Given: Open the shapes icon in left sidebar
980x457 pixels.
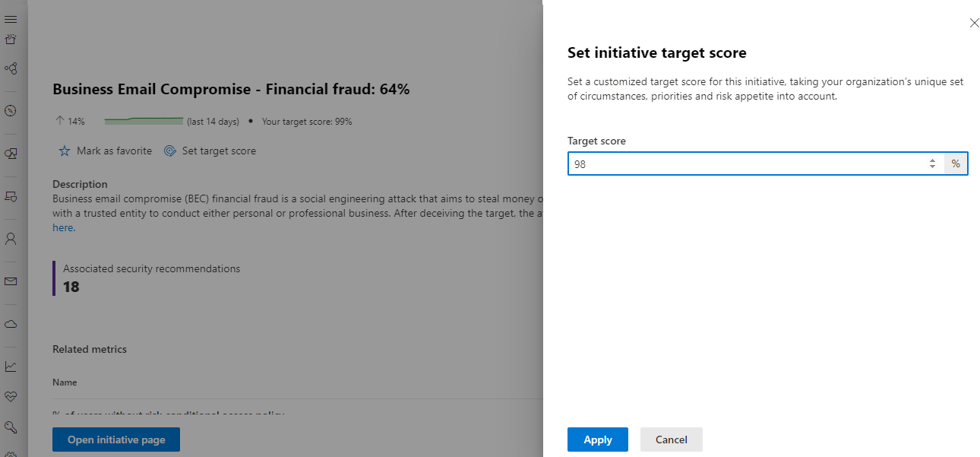Looking at the screenshot, I should click(11, 154).
